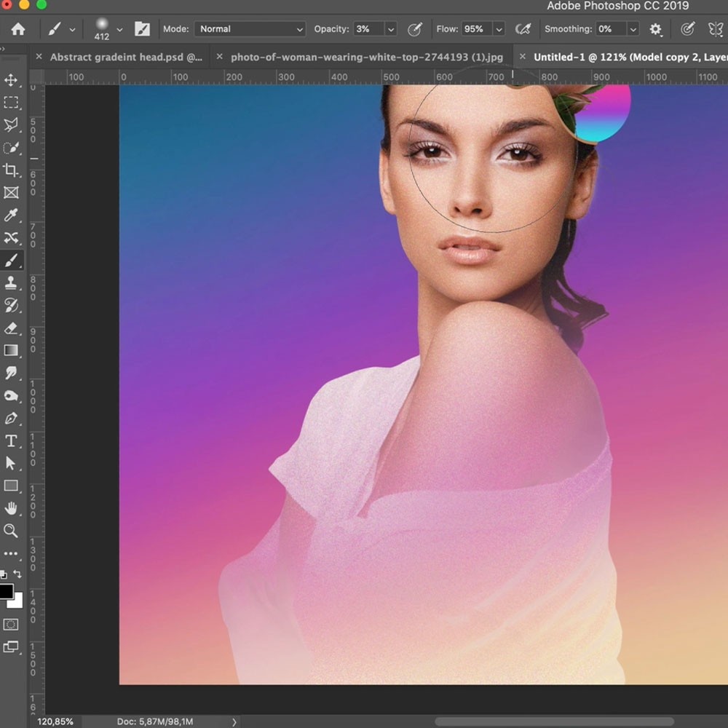Pick the Eyedropper tool
This screenshot has width=728, height=728.
click(x=11, y=215)
